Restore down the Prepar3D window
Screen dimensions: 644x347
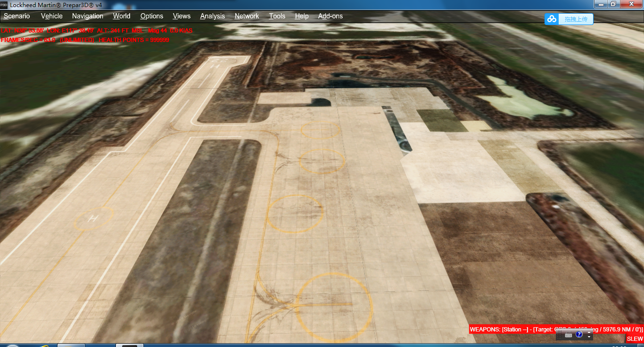coord(613,4)
